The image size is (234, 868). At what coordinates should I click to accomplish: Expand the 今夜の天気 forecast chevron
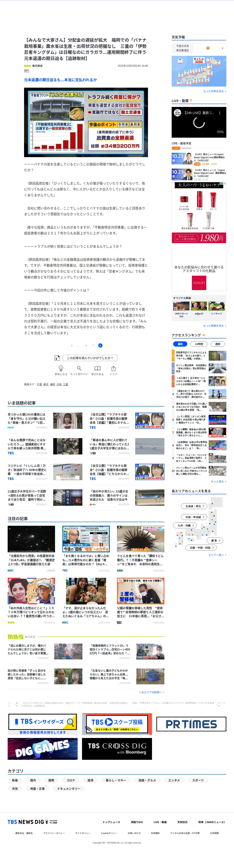click(222, 48)
